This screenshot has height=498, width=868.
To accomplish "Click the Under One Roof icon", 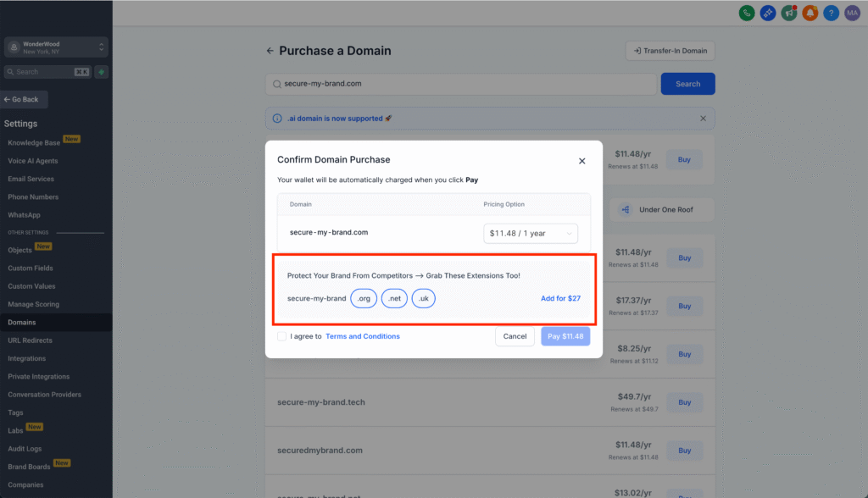I will 626,210.
